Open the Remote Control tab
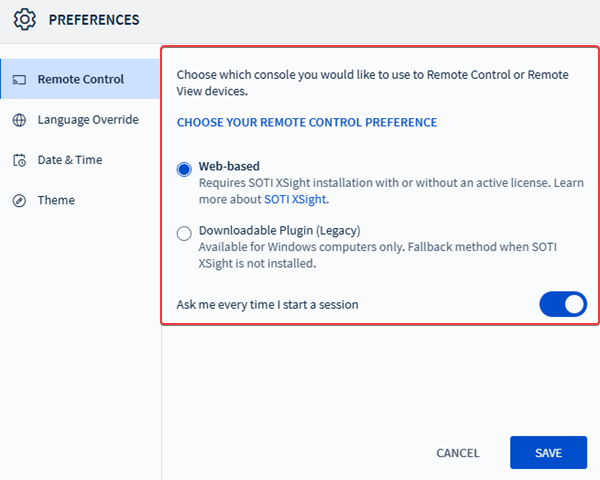The image size is (600, 480). (x=80, y=80)
